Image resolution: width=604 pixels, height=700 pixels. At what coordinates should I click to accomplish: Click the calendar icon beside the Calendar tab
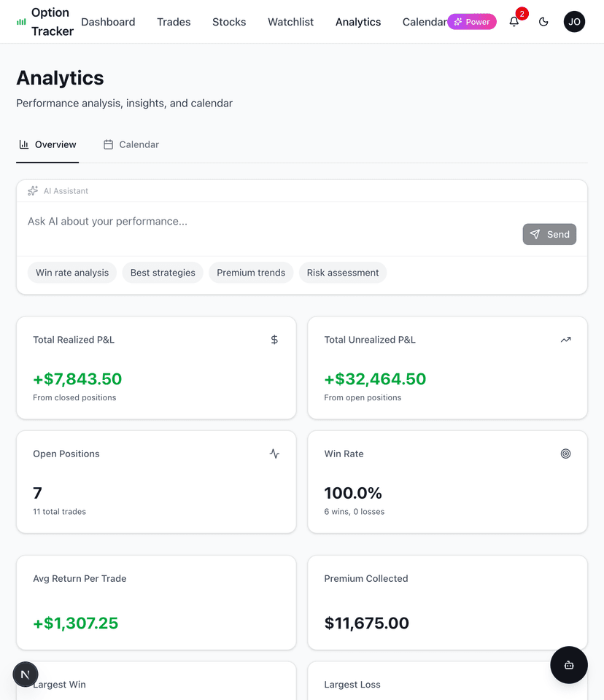(x=107, y=144)
